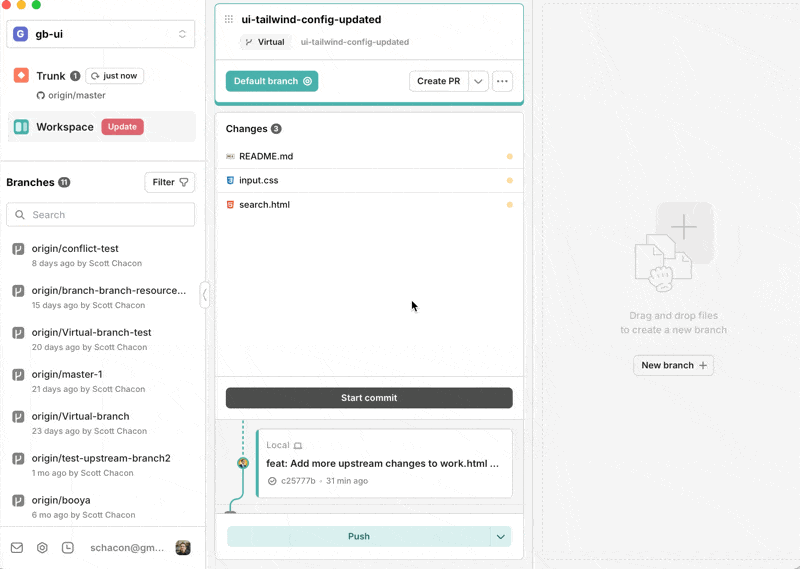Click the Start commit button
Screen dimensions: 800x569
[369, 398]
